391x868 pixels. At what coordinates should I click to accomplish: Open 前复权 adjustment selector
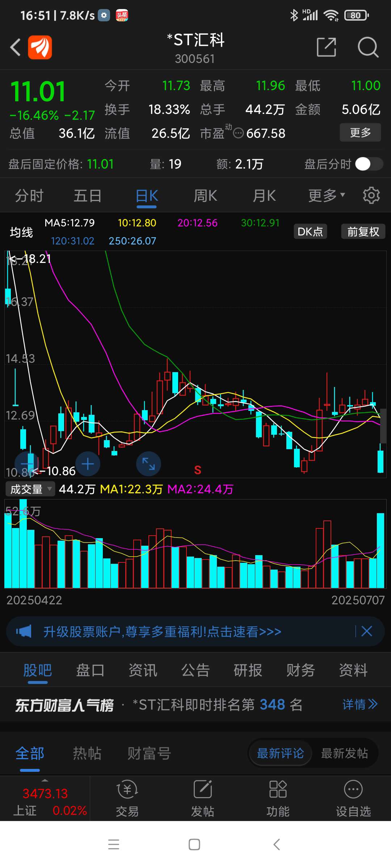363,231
